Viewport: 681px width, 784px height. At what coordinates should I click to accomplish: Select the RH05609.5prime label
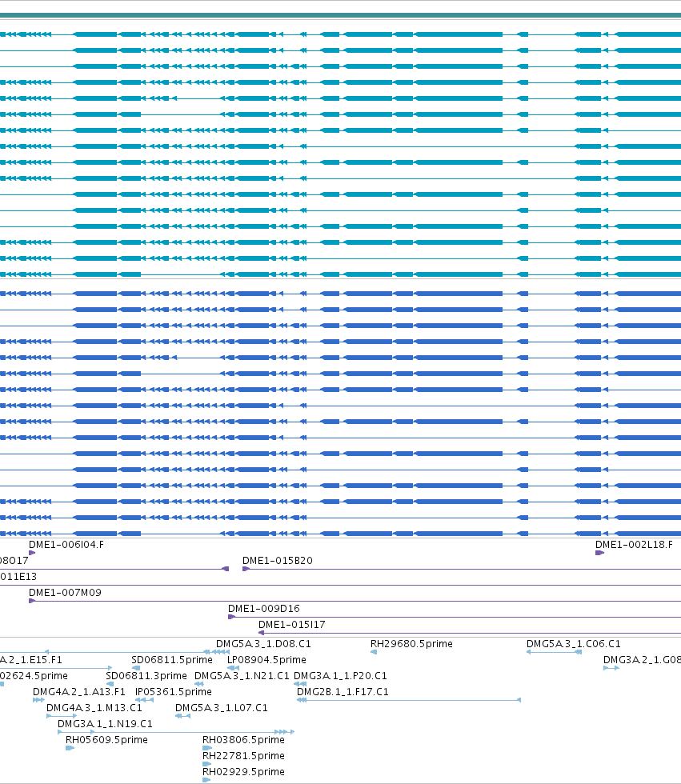pos(106,739)
